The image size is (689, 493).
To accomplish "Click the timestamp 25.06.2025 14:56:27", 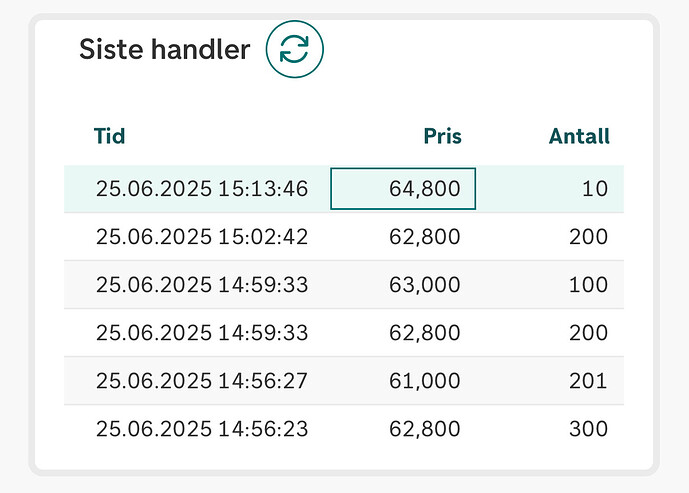I will 202,381.
